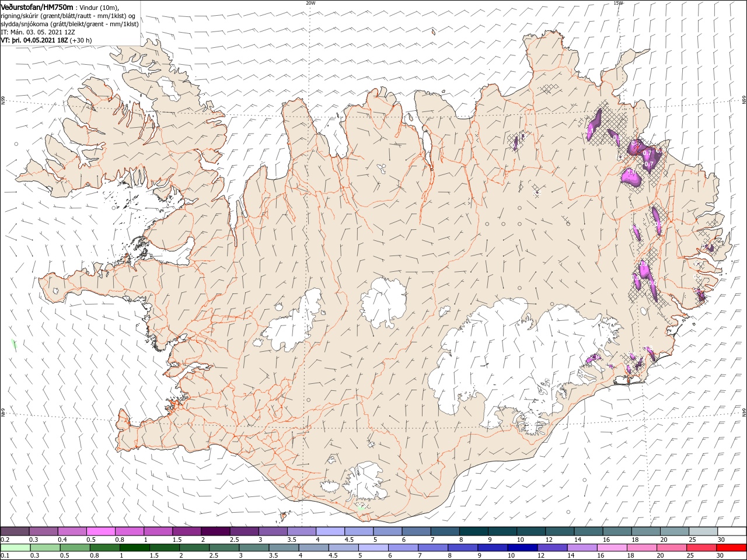Click the small white Drangajökull glacier in Westfjords
The width and height of the screenshot is (747, 560).
[x=170, y=89]
